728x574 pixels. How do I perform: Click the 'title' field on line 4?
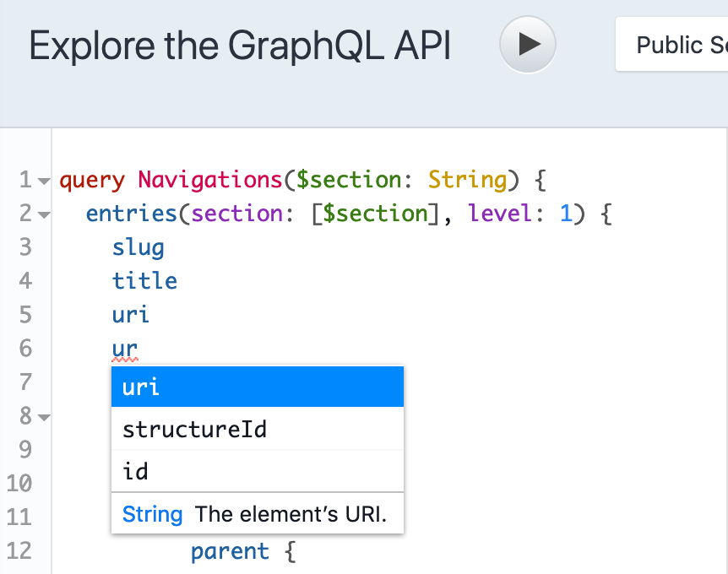pos(144,281)
